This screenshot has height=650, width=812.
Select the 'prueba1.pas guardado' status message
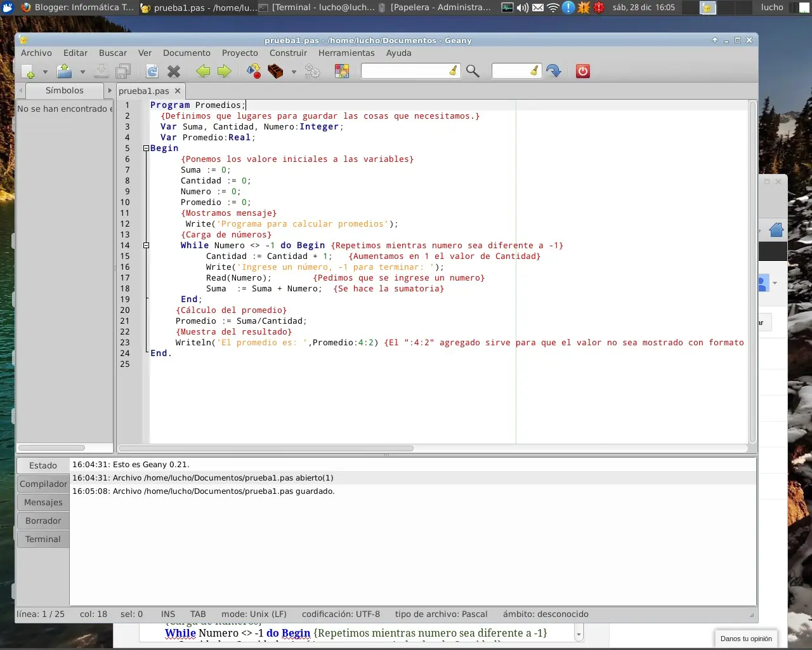[413, 491]
